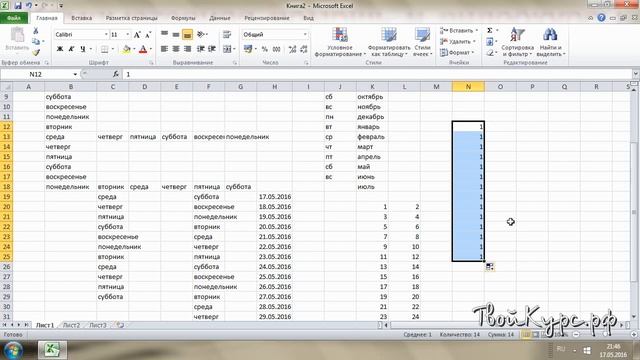Click the Copy icon in clipboard group
Image resolution: width=640 pixels, height=360 pixels.
click(36, 41)
